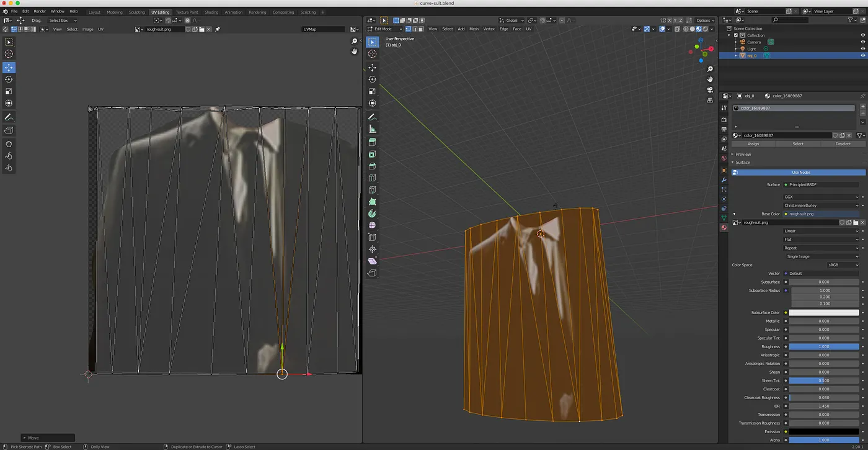Click the Select material button
The height and width of the screenshot is (450, 868).
tap(798, 144)
